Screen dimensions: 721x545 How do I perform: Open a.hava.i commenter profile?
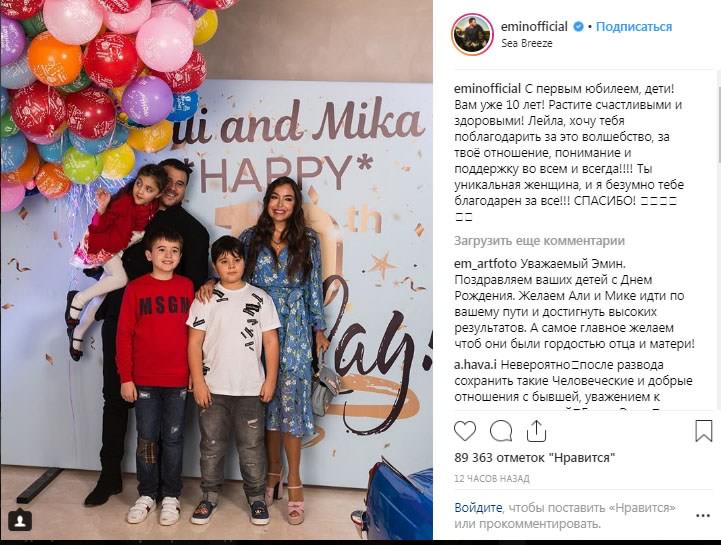click(x=475, y=365)
